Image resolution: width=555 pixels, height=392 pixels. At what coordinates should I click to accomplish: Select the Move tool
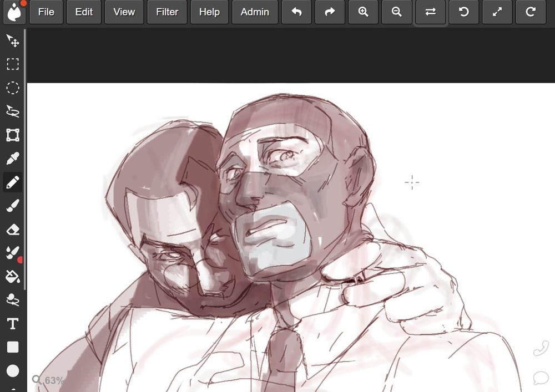pyautogui.click(x=13, y=40)
